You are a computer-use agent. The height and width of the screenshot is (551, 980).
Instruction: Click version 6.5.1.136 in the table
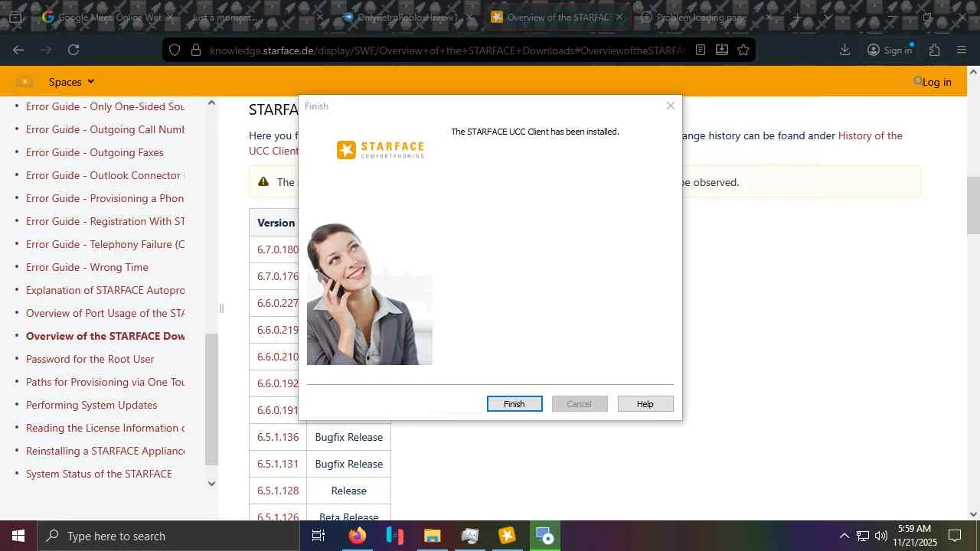point(278,437)
